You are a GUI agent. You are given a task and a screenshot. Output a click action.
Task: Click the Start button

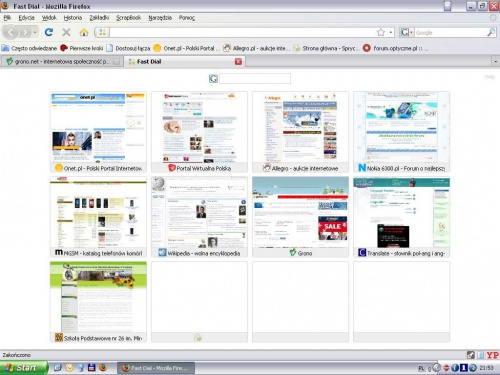click(x=23, y=368)
